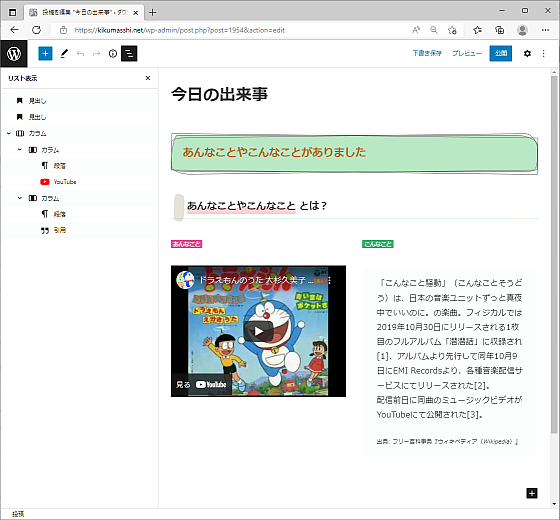This screenshot has height=520, width=560.
Task: Click the 投稿 breadcrumb in footer
Action: [18, 514]
